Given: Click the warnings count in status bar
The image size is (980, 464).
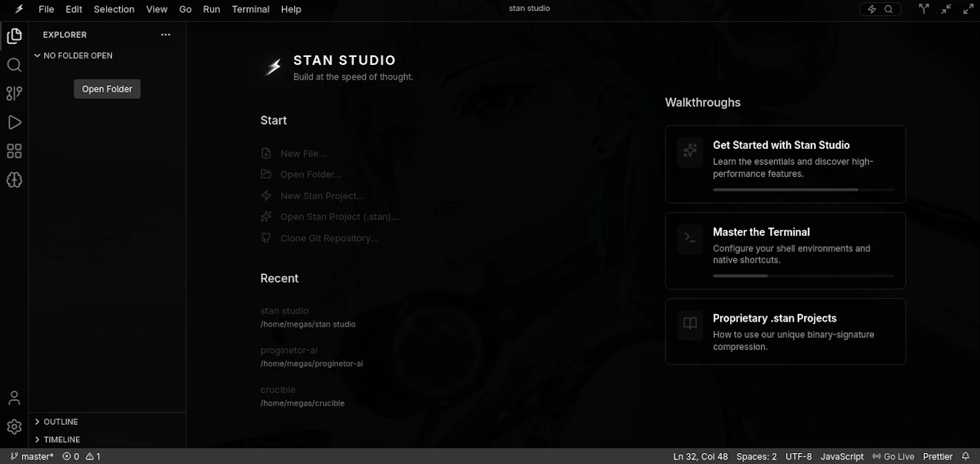Looking at the screenshot, I should point(93,457).
